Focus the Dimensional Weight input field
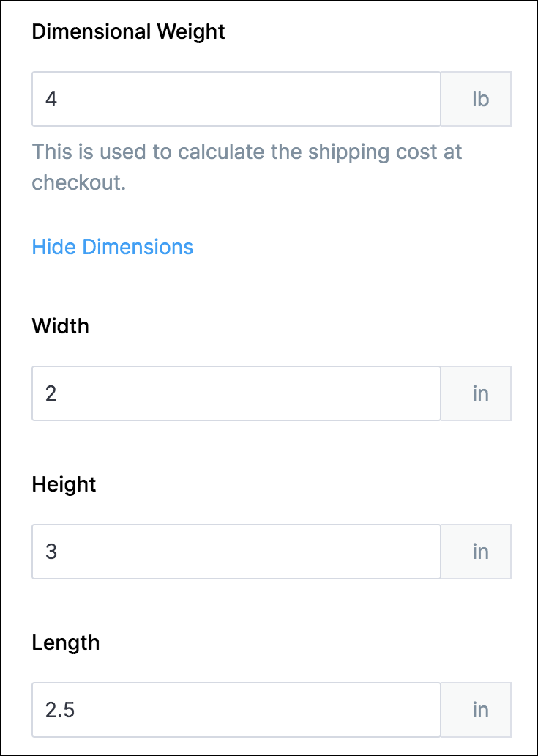Viewport: 538px width, 756px height. coord(236,99)
